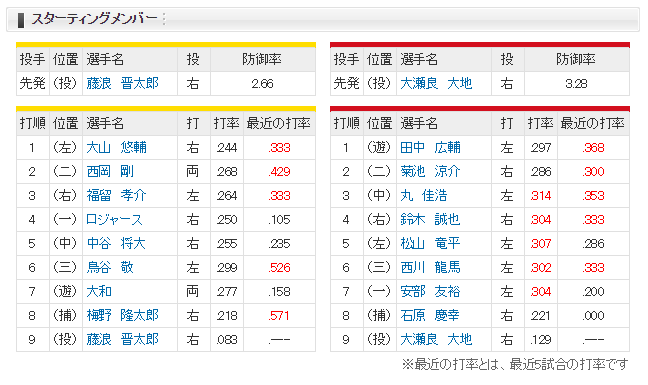Image resolution: width=648 pixels, height=385 pixels.
Task: Open starting pitcher 藤浪 晋太郎 link in pitcher table
Action: pos(122,83)
